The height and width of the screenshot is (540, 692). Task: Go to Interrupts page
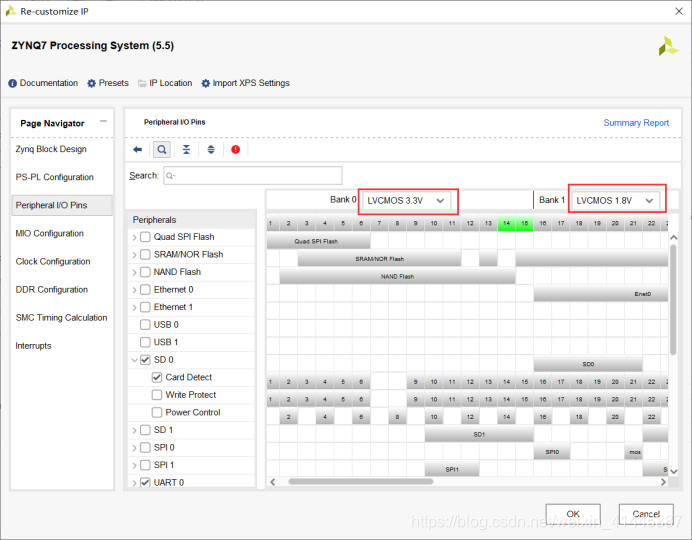tap(34, 346)
